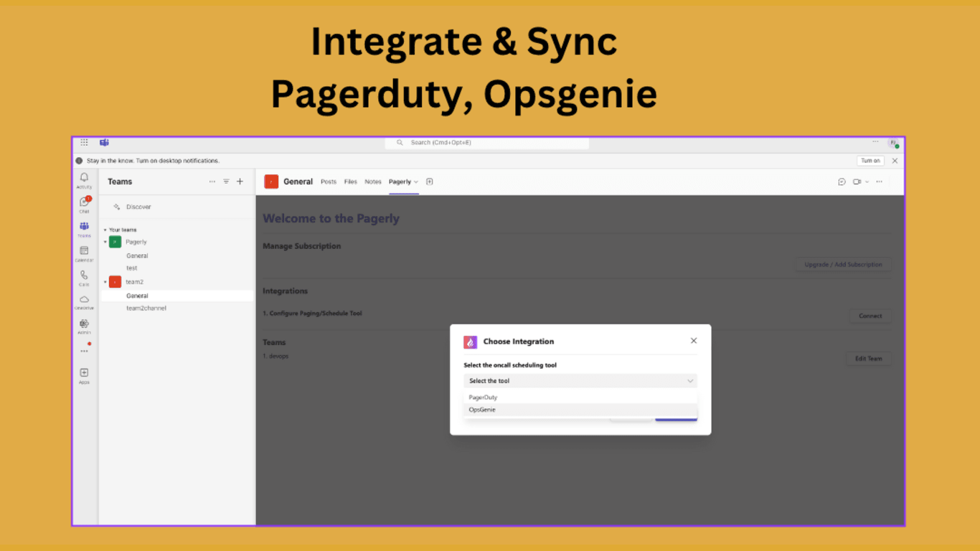
Task: Click the Upgrade / Add Subscription button
Action: tap(844, 265)
